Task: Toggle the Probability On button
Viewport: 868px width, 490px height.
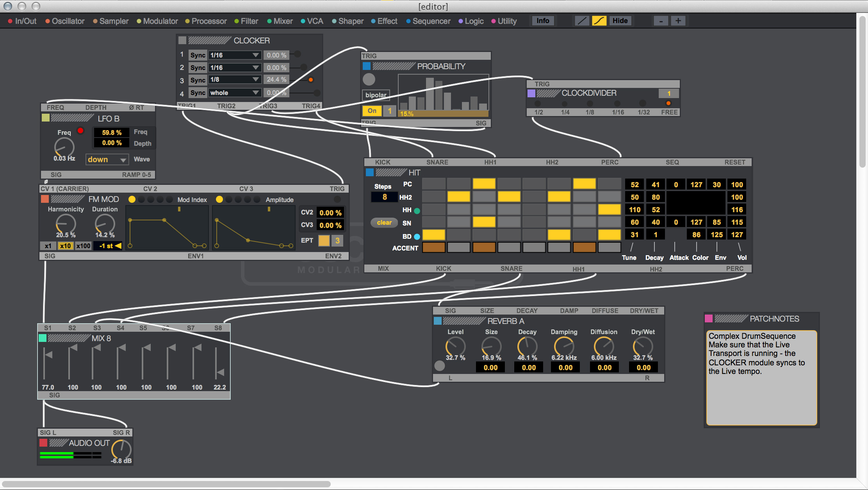Action: 372,111
